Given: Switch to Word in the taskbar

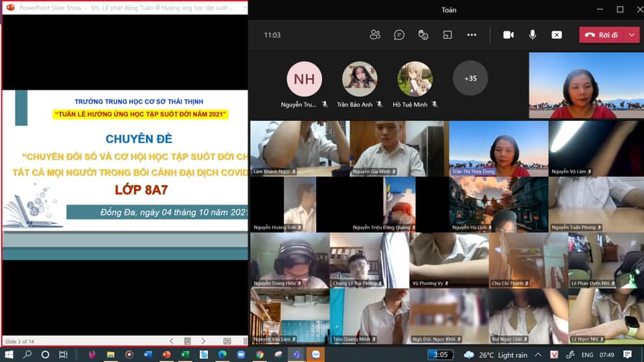Looking at the screenshot, I should (x=148, y=355).
